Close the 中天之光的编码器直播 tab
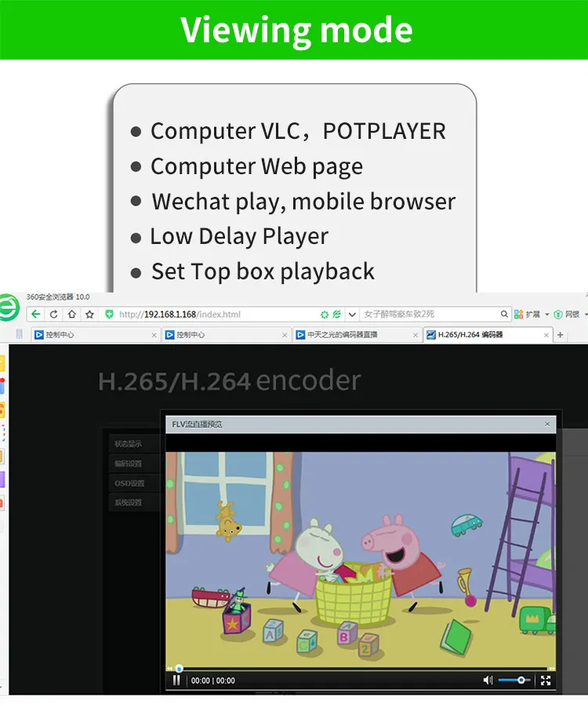This screenshot has width=588, height=706. (416, 335)
